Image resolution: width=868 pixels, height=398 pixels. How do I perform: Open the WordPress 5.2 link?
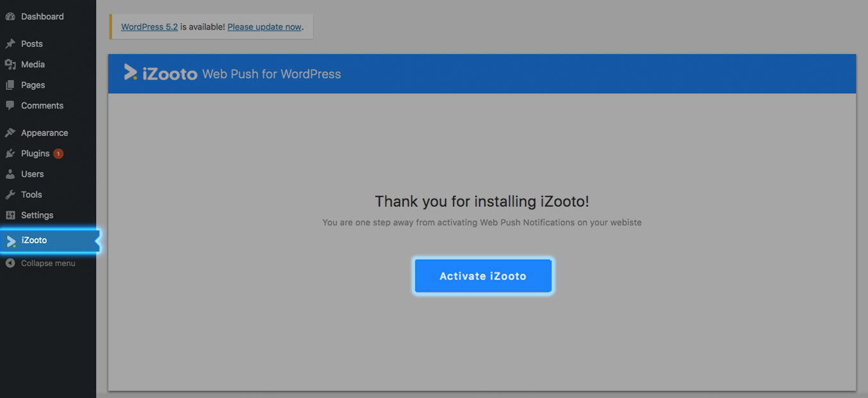click(149, 27)
